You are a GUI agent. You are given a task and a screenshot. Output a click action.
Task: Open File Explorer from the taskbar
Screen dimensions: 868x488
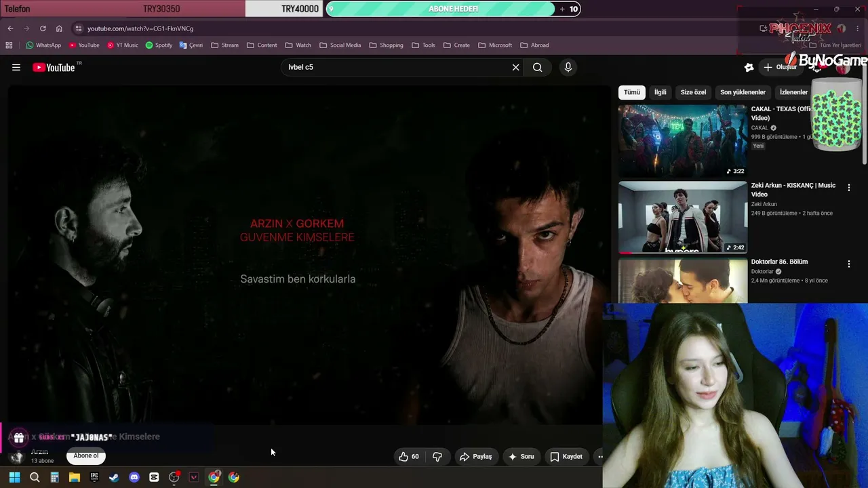click(75, 477)
